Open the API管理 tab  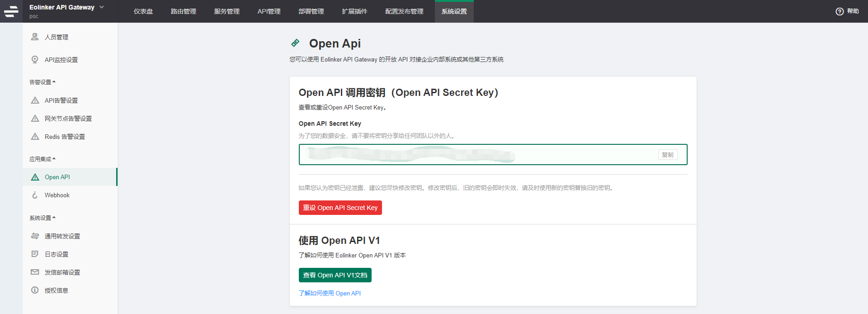tap(269, 11)
